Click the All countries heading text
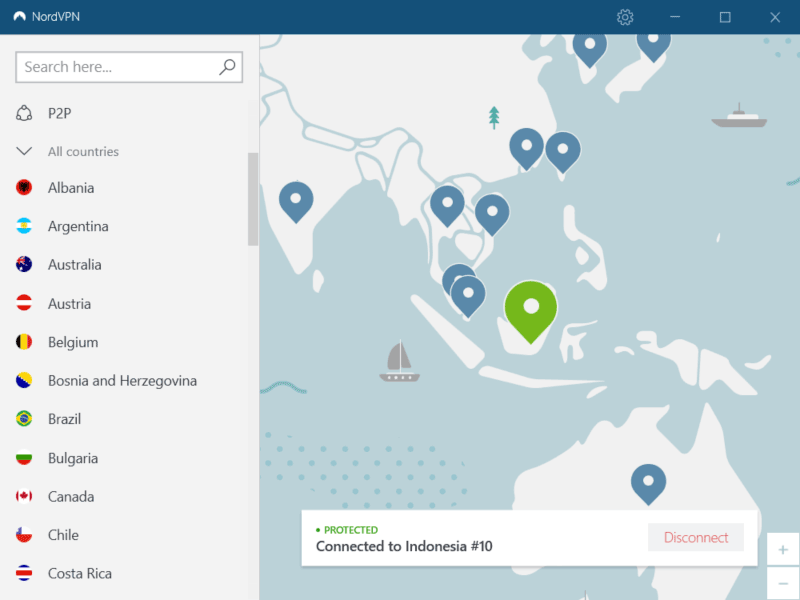 click(x=83, y=152)
